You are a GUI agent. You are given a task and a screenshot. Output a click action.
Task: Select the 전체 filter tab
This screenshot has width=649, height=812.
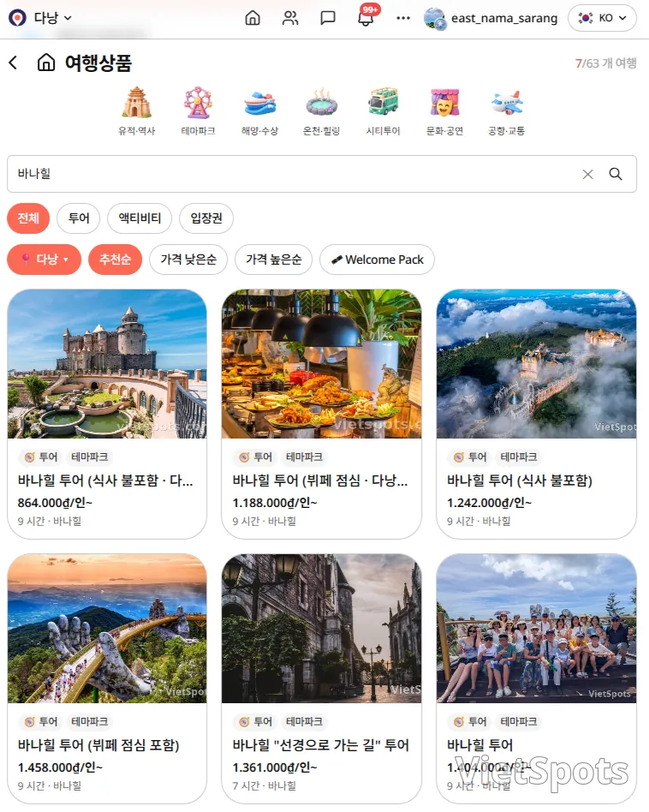click(x=28, y=218)
